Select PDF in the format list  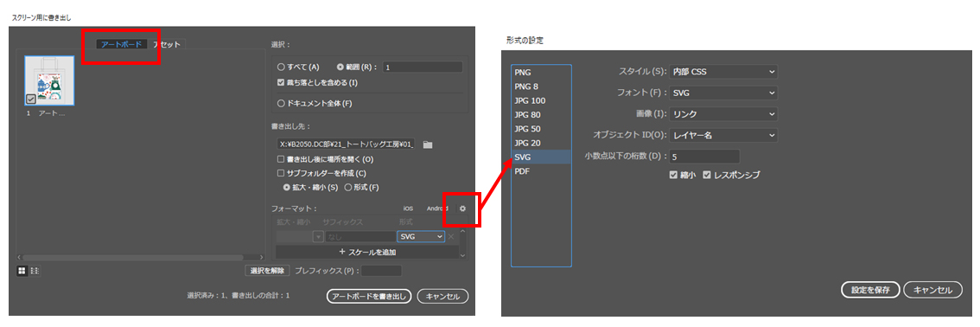click(x=541, y=171)
